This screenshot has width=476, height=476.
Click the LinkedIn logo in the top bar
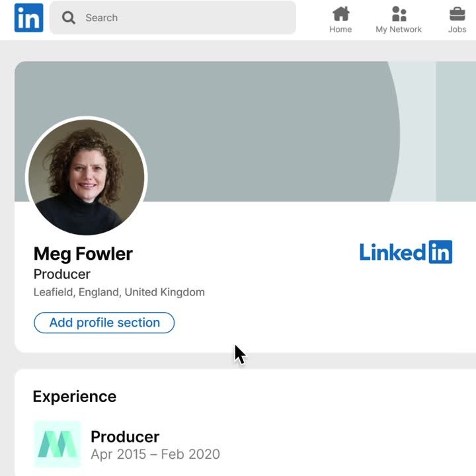(x=29, y=18)
